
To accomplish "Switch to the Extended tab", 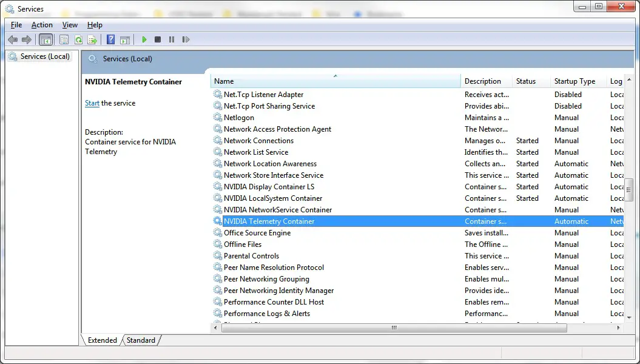I will pos(102,340).
